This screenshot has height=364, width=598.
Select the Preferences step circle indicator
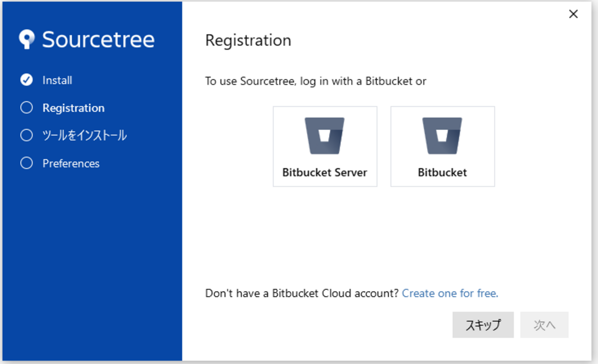click(27, 163)
